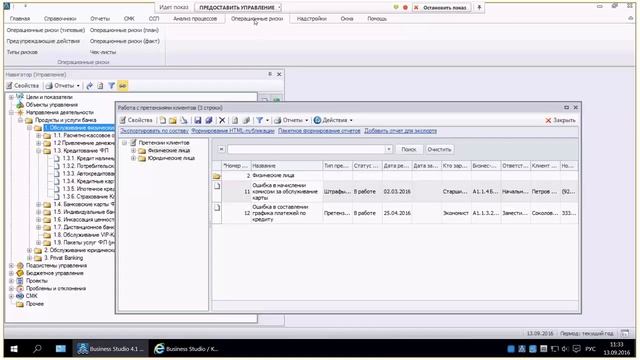
Task: Click the copy icon right of delete X
Action: 235,120
